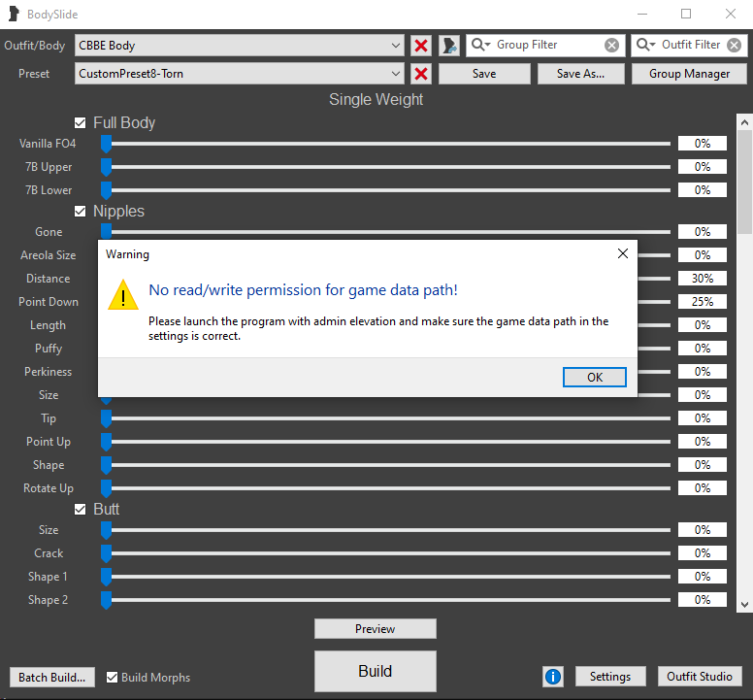Screen dimensions: 753x700
Task: Open the Group Manager
Action: pos(689,74)
